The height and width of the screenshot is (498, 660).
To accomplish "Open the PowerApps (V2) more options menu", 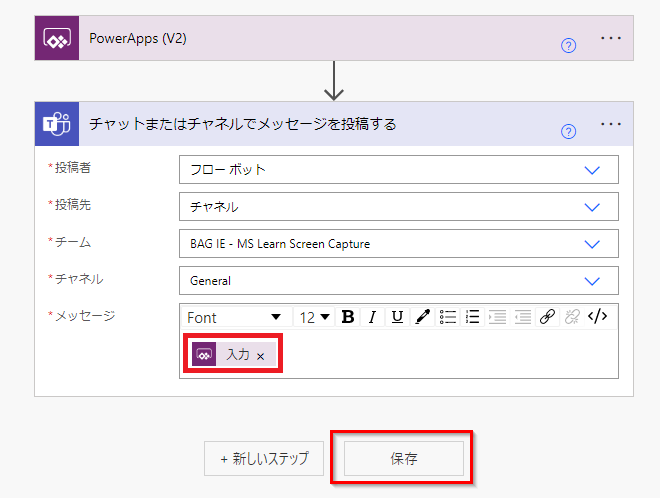I will pyautogui.click(x=611, y=38).
